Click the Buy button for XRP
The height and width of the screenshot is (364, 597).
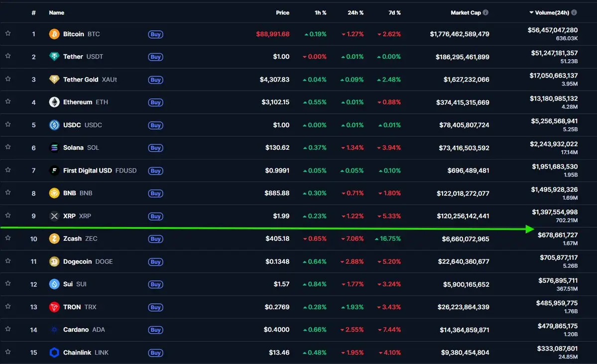point(155,216)
